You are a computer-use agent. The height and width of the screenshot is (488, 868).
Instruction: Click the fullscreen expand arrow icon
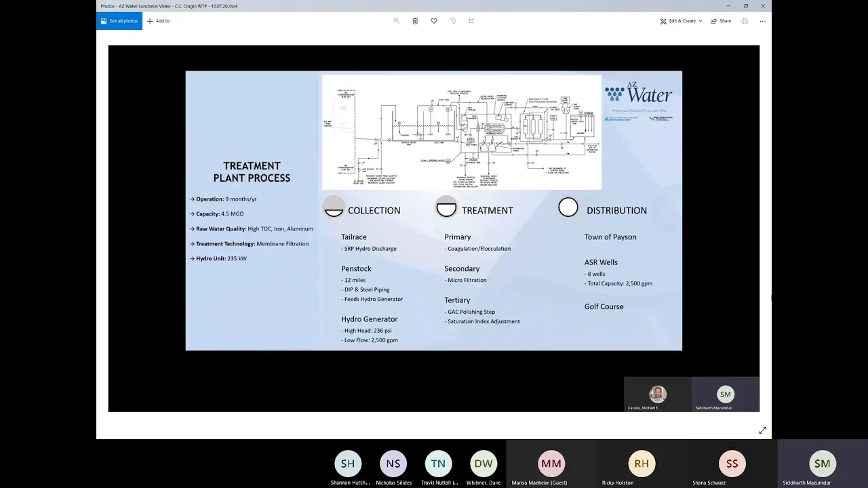tap(763, 430)
